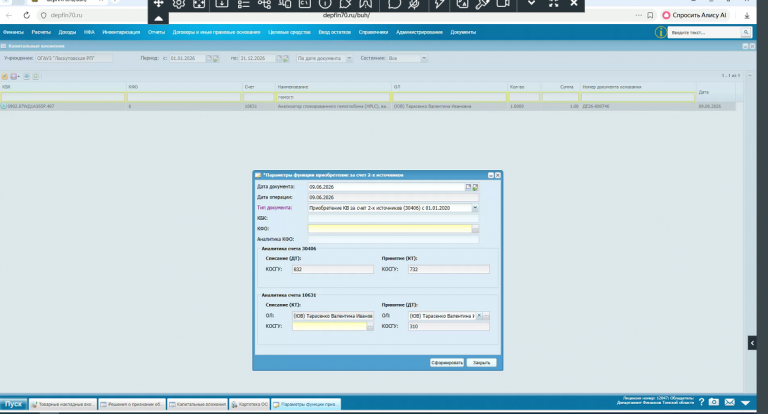Open Списание КОСГУ selector ellipsis button
This screenshot has width=768, height=414.
(370, 327)
